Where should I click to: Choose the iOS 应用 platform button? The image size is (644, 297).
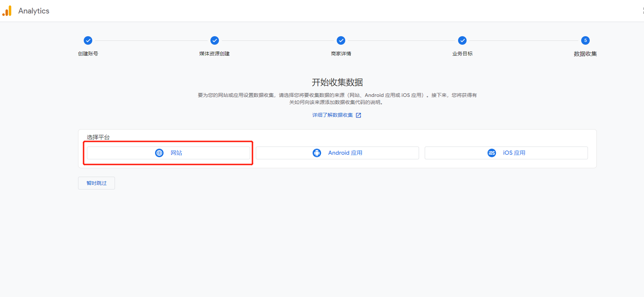pos(506,153)
